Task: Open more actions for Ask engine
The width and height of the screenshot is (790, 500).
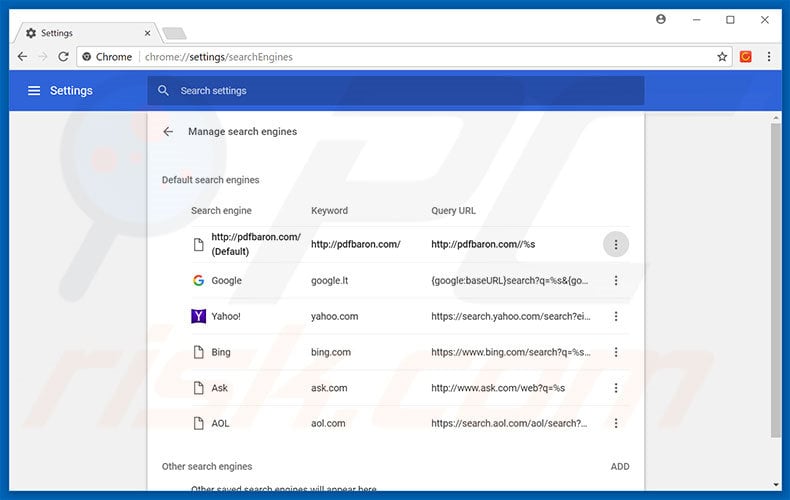Action: pyautogui.click(x=616, y=388)
